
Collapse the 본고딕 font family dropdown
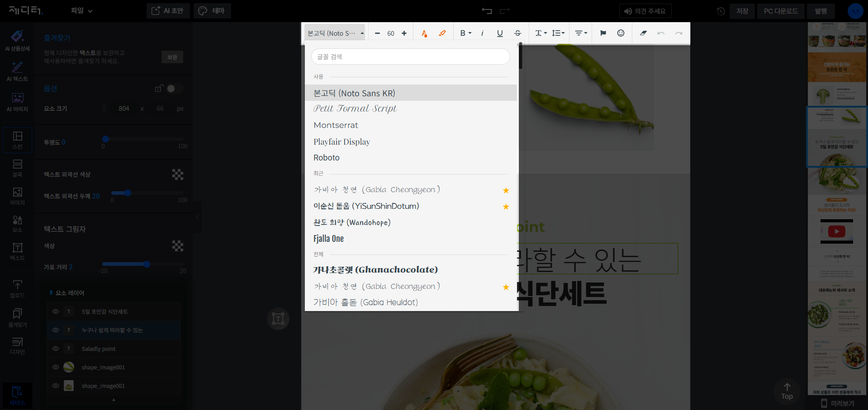335,33
